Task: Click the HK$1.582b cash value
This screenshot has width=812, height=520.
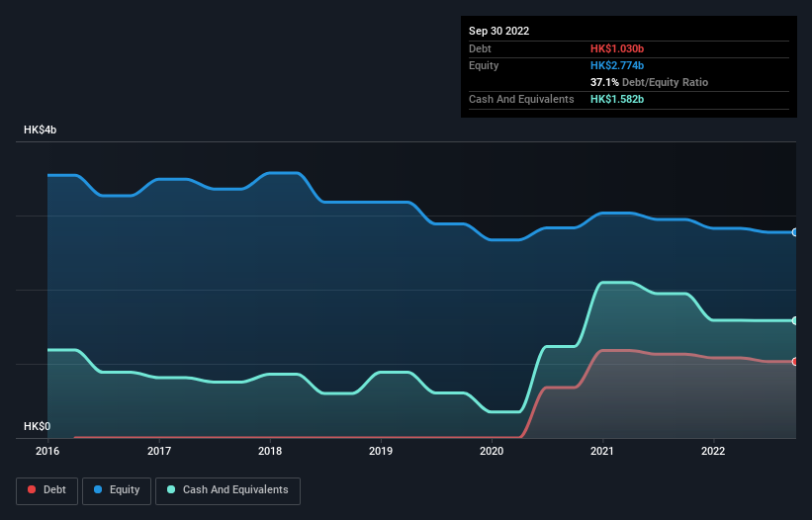Action: tap(617, 99)
